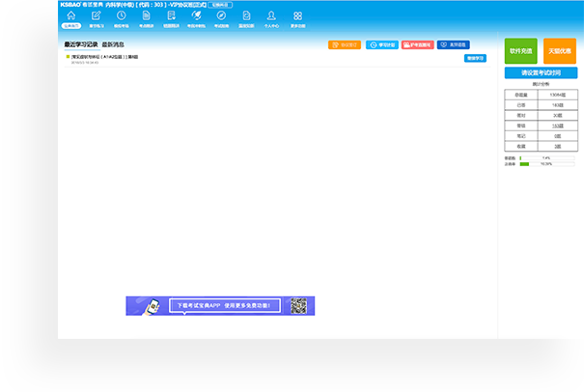Open the exam guide (考试指南) compass icon
584x392 pixels.
[x=221, y=17]
